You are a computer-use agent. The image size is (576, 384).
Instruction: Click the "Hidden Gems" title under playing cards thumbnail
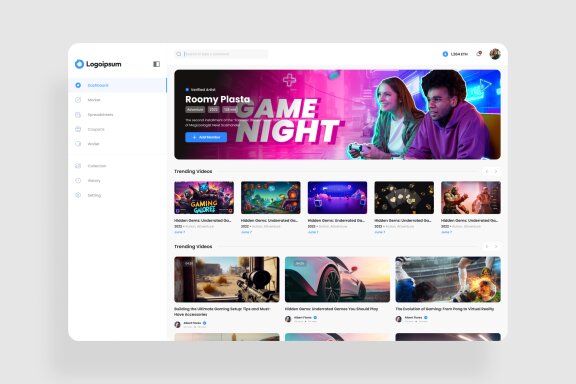(403, 220)
